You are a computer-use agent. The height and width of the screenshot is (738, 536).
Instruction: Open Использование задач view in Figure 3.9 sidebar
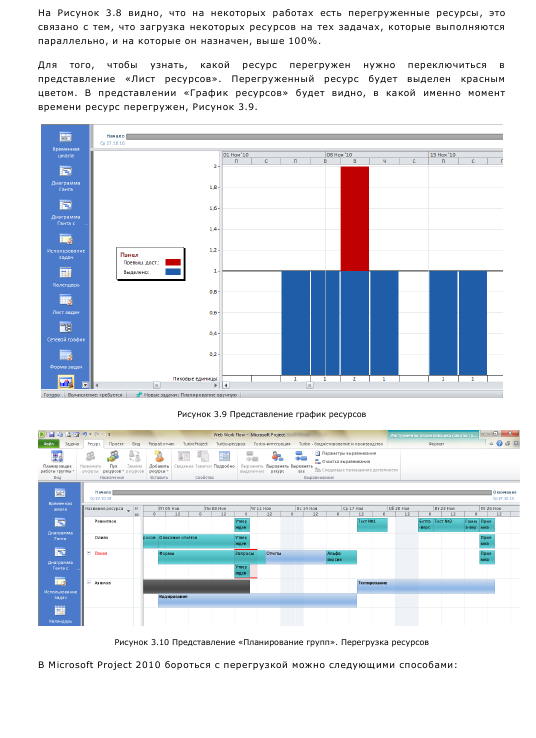[x=65, y=247]
